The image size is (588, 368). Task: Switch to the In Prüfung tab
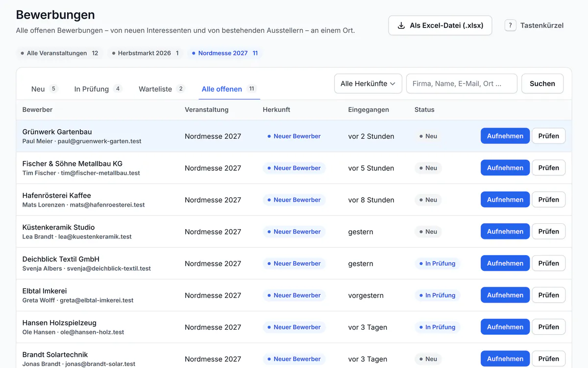(98, 89)
